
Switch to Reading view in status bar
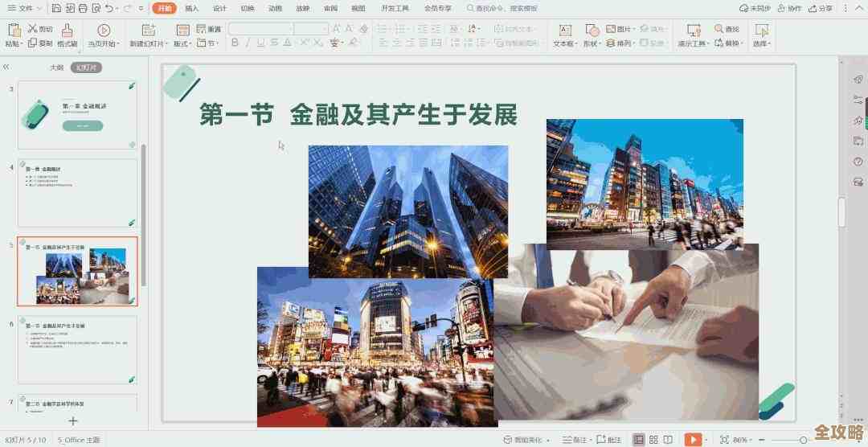[668, 439]
